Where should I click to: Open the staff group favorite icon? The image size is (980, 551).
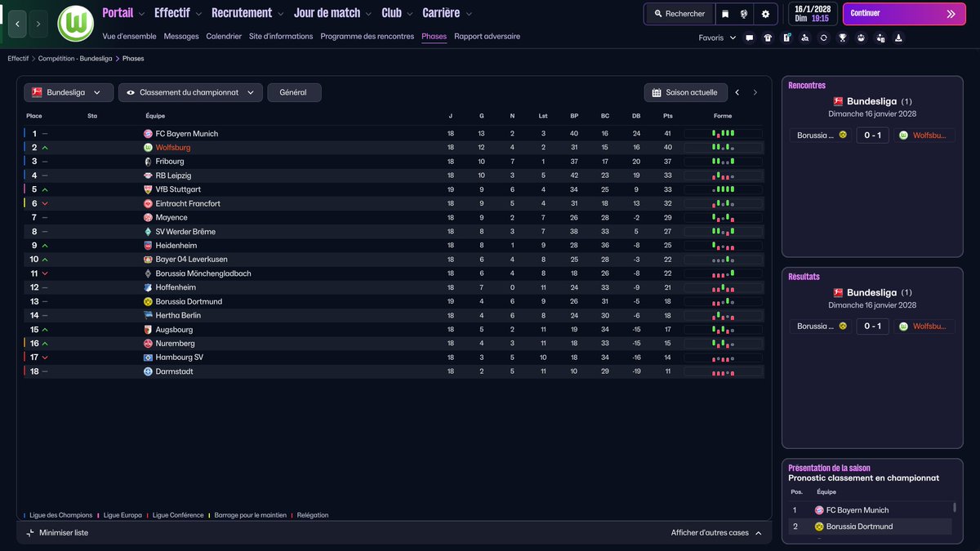[x=861, y=38]
